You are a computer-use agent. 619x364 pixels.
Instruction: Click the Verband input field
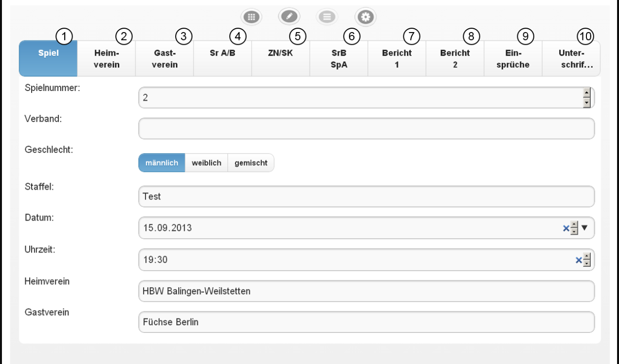tap(366, 128)
